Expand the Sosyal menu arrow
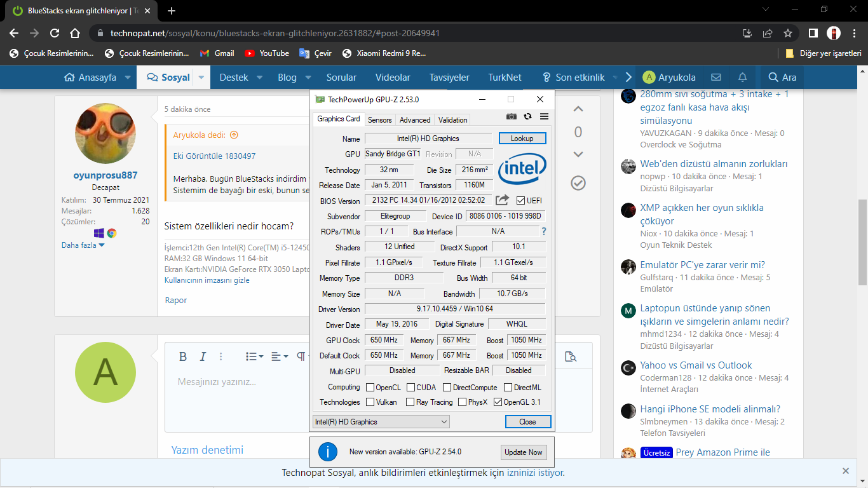 [x=201, y=78]
